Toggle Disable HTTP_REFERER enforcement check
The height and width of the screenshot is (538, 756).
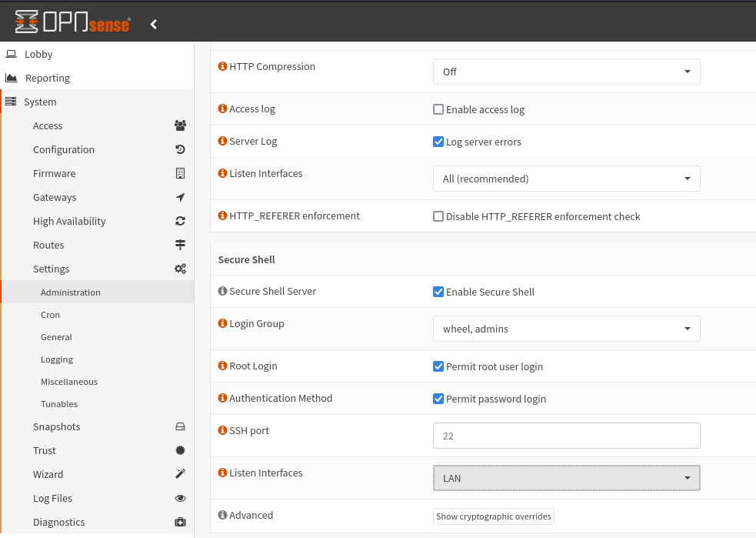tap(438, 216)
